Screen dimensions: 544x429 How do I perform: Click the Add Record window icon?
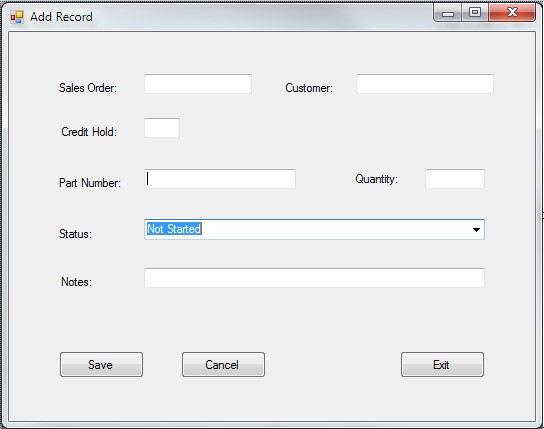pyautogui.click(x=16, y=17)
